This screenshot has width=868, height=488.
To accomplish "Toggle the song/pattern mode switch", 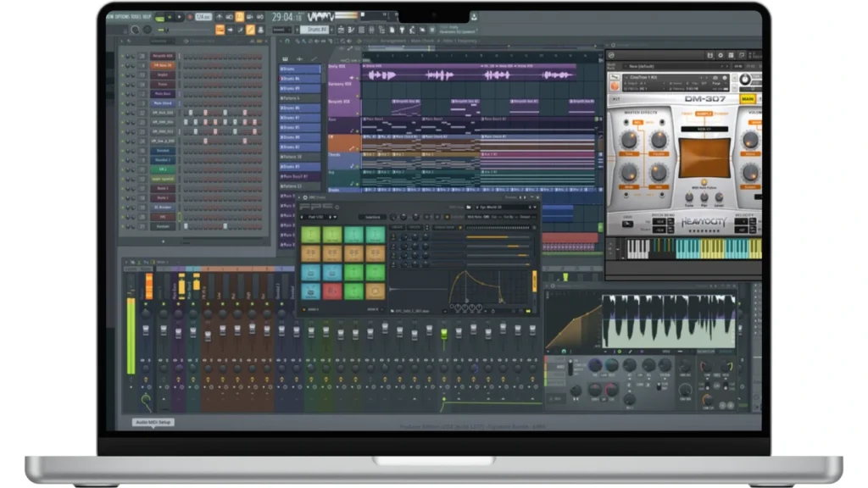I will [x=157, y=16].
